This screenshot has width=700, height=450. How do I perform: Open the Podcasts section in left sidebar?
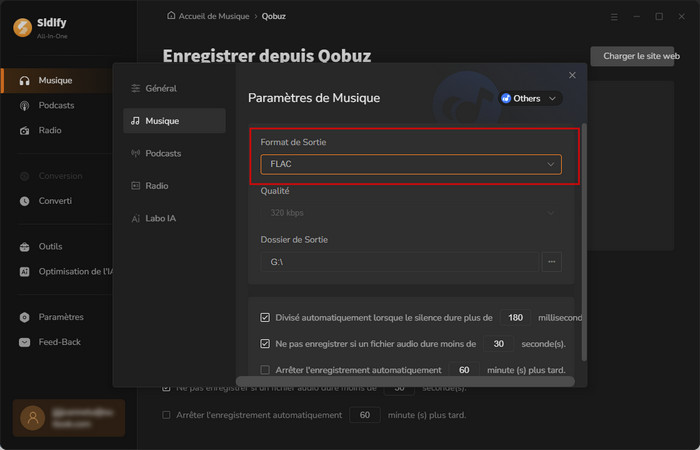[56, 105]
